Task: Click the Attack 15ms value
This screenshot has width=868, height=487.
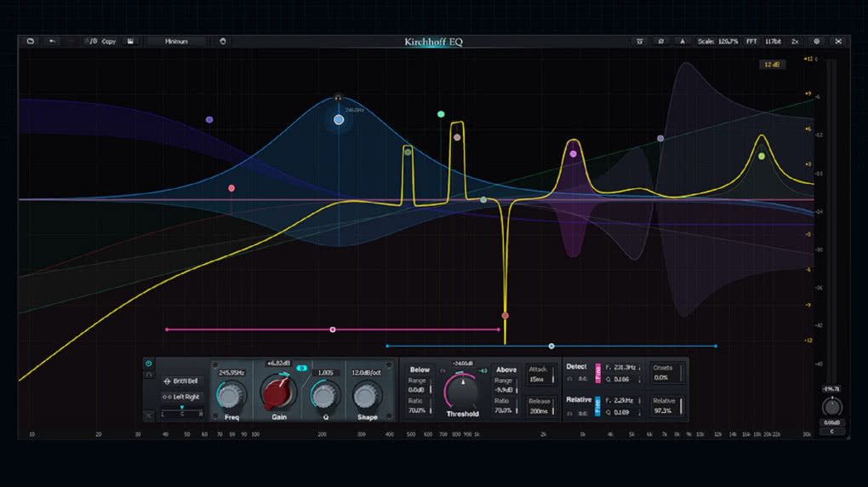Action: click(538, 380)
